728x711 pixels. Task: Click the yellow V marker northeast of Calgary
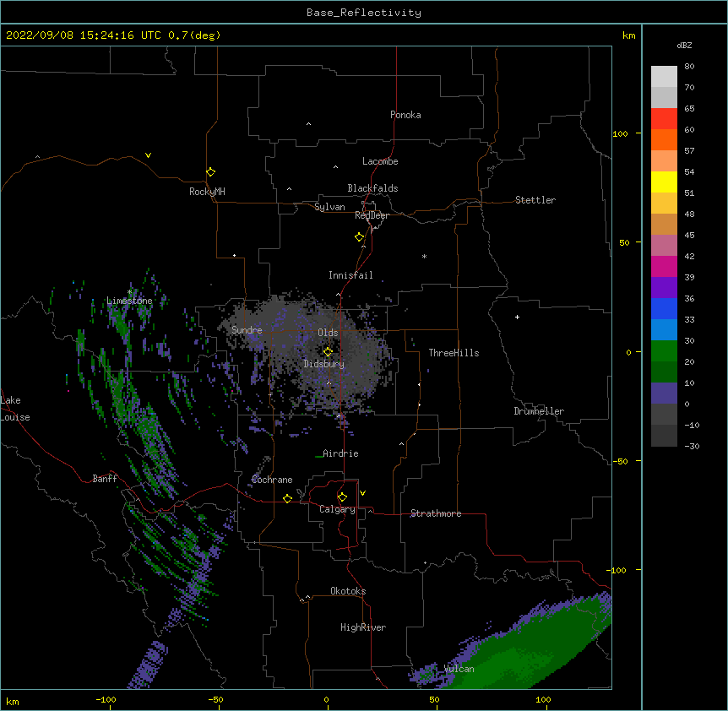pyautogui.click(x=362, y=493)
